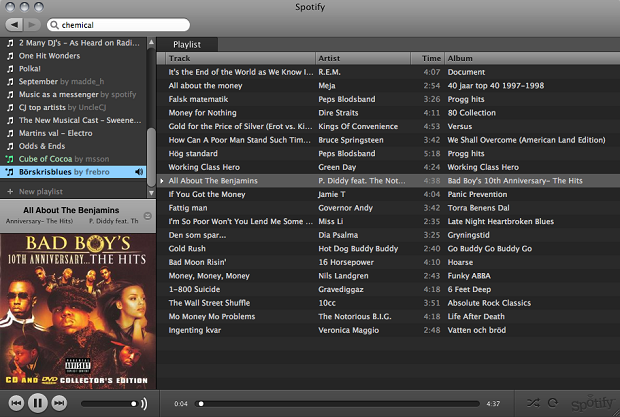Select track 'Working Class Hero'
The image size is (620, 417).
click(x=204, y=167)
